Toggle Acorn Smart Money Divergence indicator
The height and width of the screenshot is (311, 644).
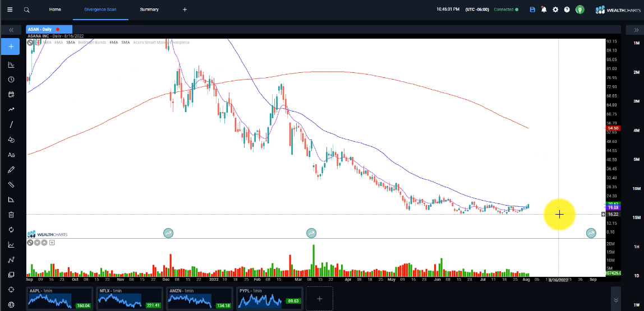[162, 42]
